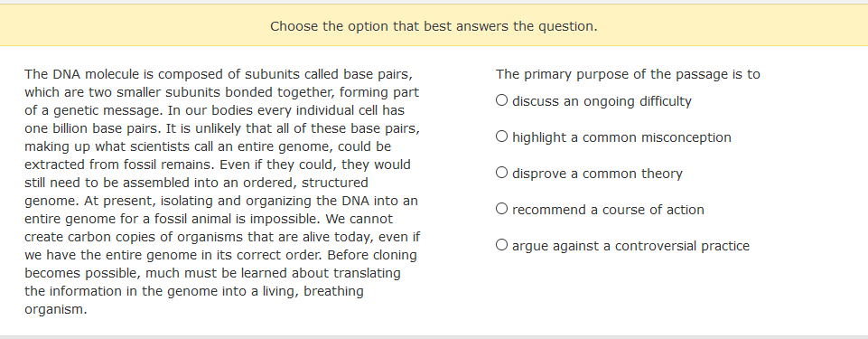This screenshot has height=339, width=868.
Task: Mark the 'disprove a common theory' radio button
Action: click(x=501, y=173)
